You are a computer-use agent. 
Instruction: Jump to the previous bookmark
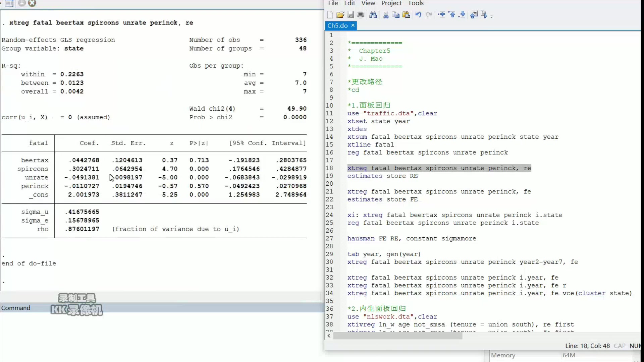(x=452, y=14)
